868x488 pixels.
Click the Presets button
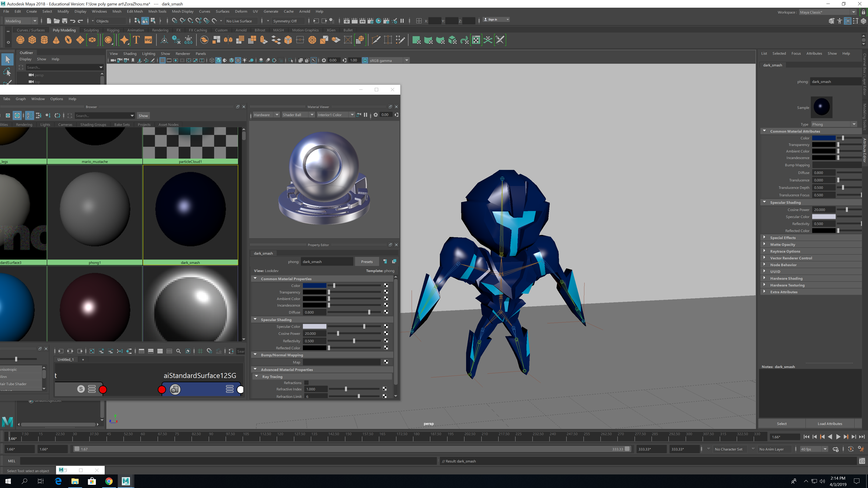pos(367,262)
